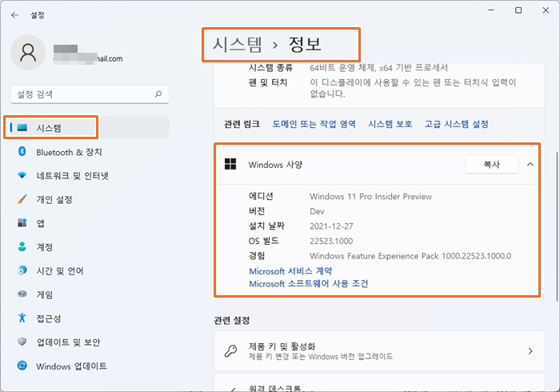
Task: Open the 제품 키 및 활성화 card
Action: pos(379,351)
